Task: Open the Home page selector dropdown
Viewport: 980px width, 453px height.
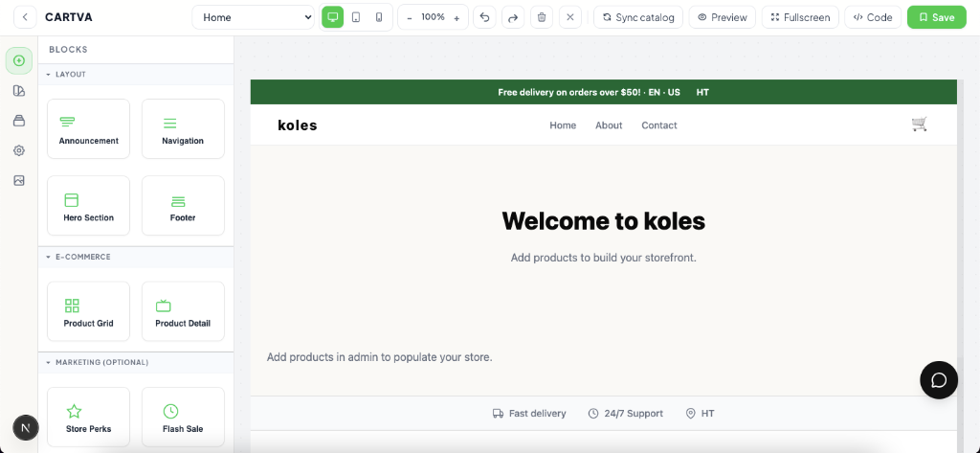Action: click(253, 17)
